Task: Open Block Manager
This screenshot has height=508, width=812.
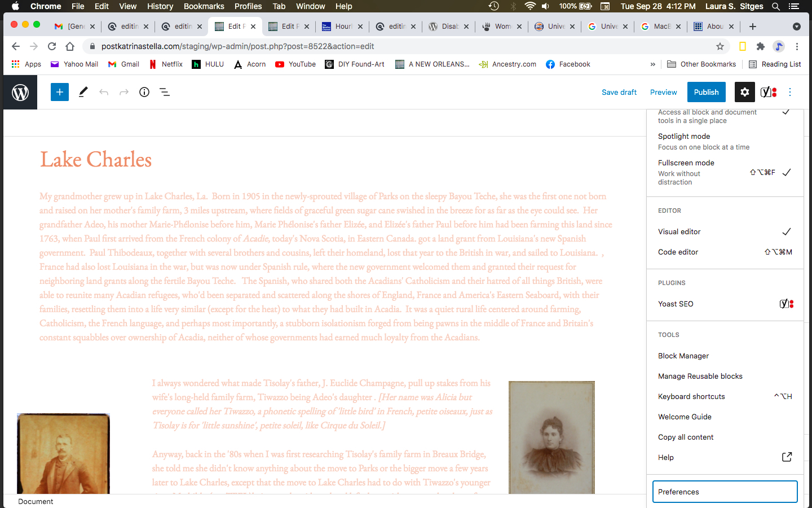Action: (x=725, y=356)
